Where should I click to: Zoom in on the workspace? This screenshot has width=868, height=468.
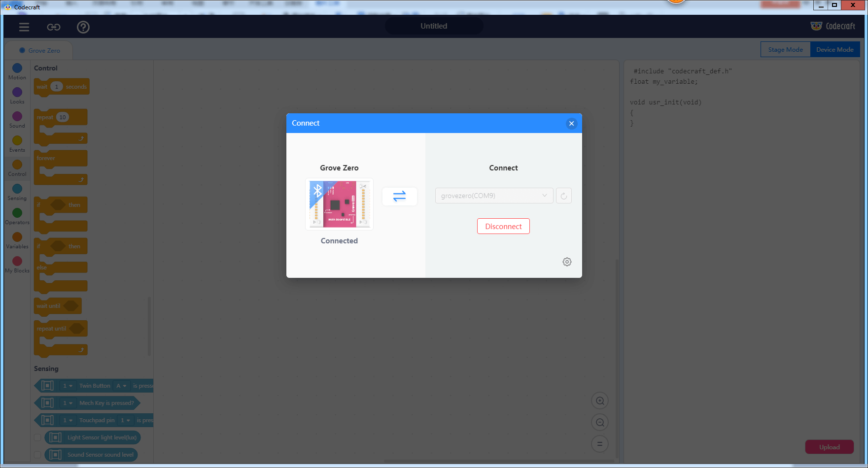pyautogui.click(x=600, y=401)
